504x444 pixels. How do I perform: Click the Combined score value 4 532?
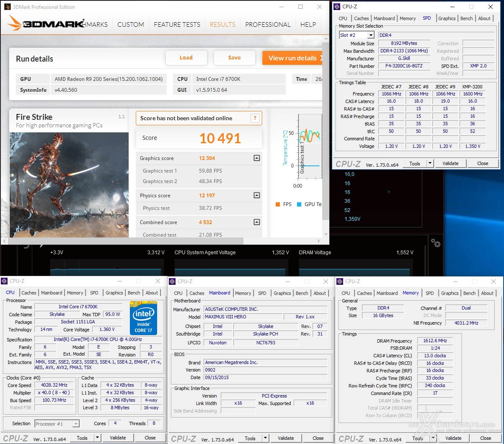[x=205, y=222]
